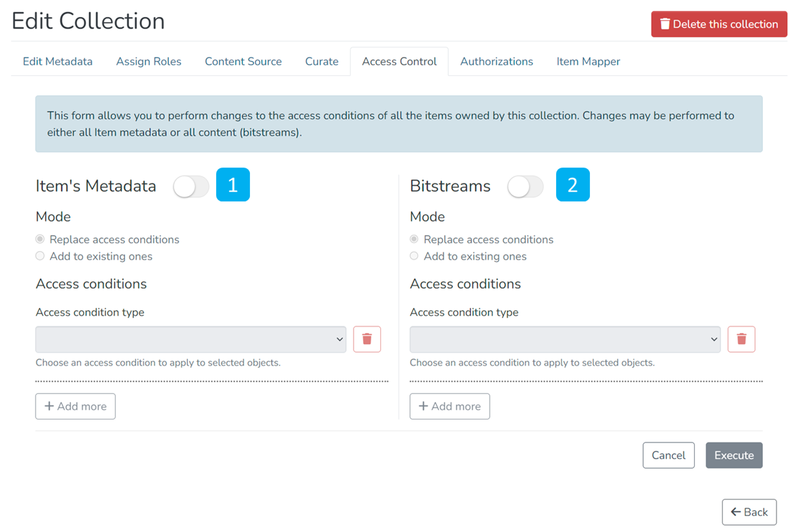Select Add to existing ones under Item's Metadata
Viewport: 796px width, 532px height.
pyautogui.click(x=40, y=256)
